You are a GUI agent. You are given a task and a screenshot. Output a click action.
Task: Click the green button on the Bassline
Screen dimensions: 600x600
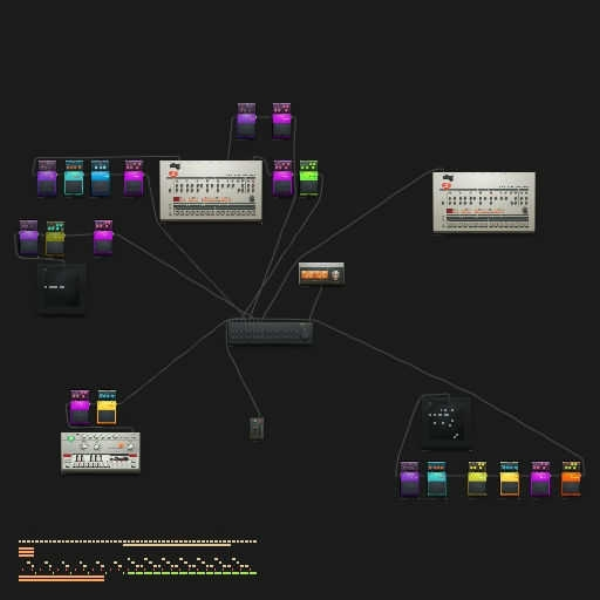click(71, 439)
